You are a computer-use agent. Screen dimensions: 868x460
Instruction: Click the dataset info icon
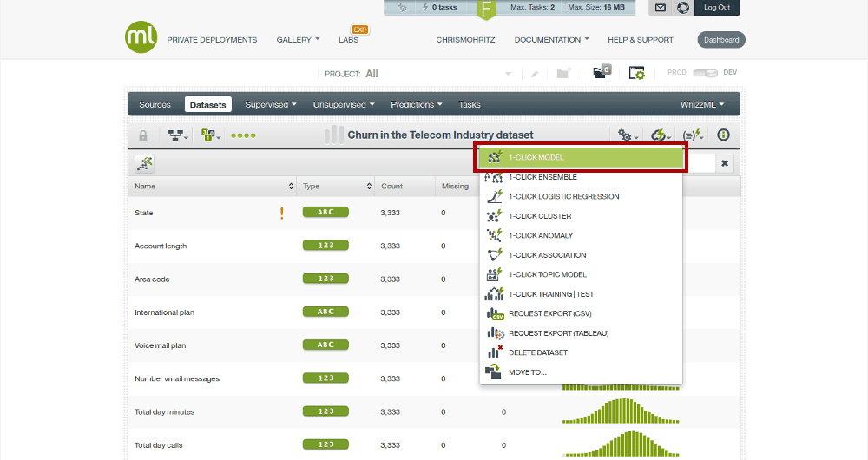click(x=723, y=135)
